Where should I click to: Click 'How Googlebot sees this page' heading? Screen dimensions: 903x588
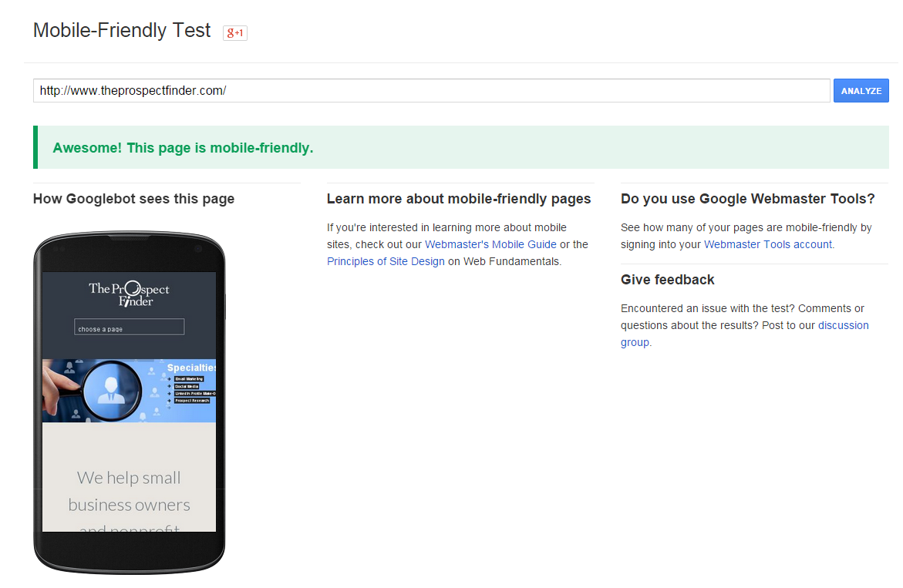click(x=133, y=199)
